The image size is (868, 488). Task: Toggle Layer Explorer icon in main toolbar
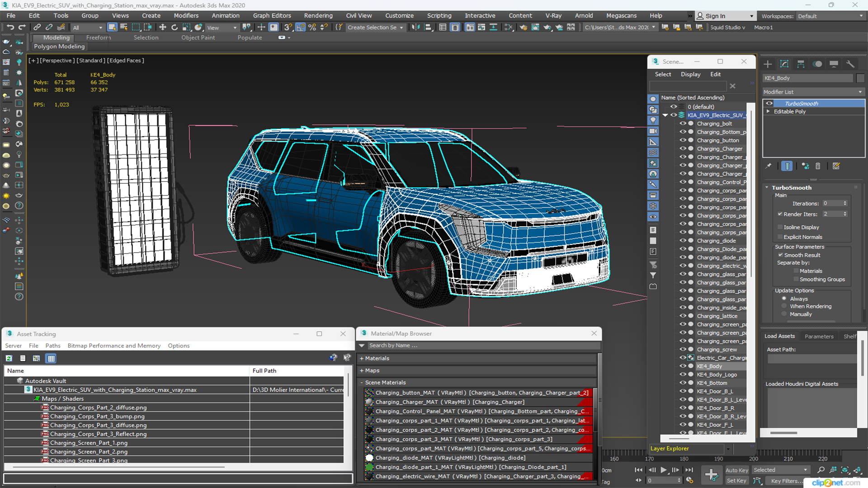tap(455, 28)
